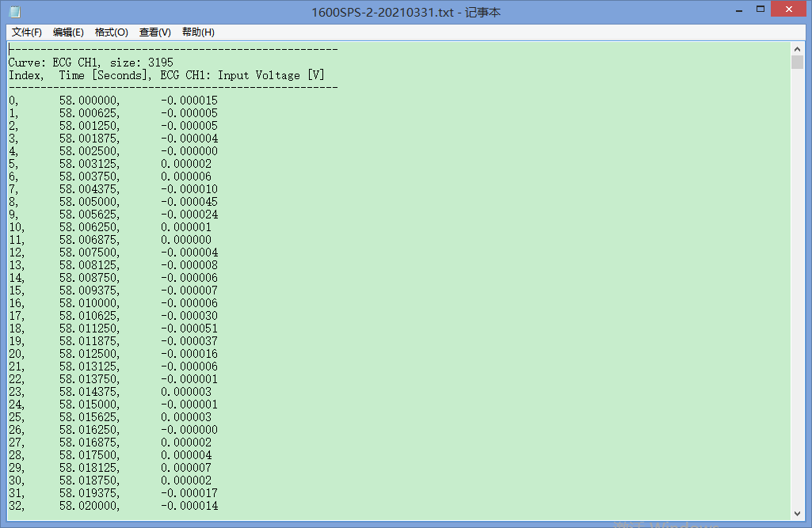
Task: Click the time value 58.016875
Action: point(89,443)
